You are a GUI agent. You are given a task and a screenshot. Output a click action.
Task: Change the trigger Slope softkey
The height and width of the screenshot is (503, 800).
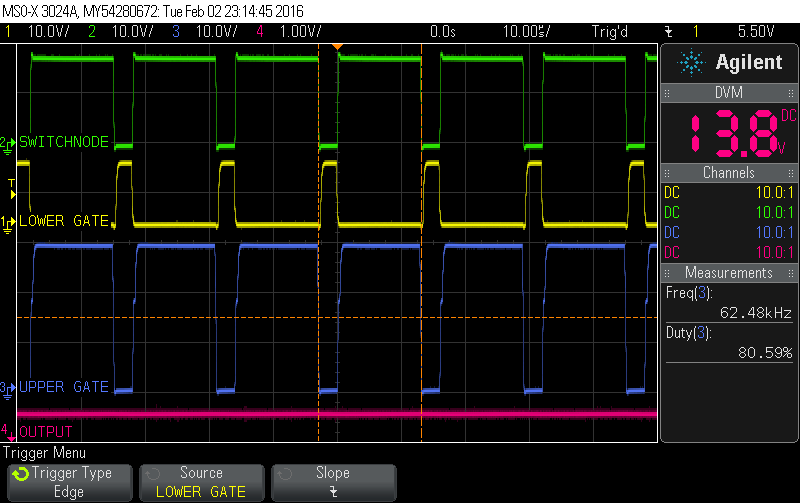[333, 482]
